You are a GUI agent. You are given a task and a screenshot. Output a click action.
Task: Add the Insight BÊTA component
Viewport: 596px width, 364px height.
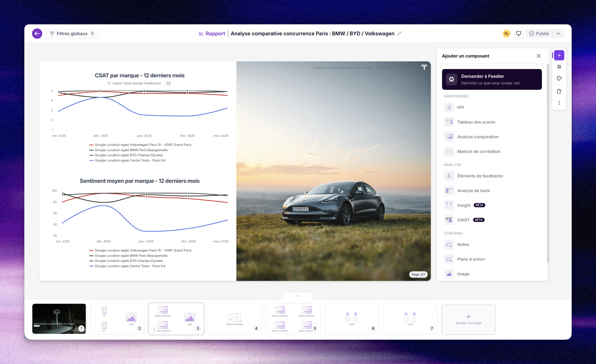[x=492, y=205]
